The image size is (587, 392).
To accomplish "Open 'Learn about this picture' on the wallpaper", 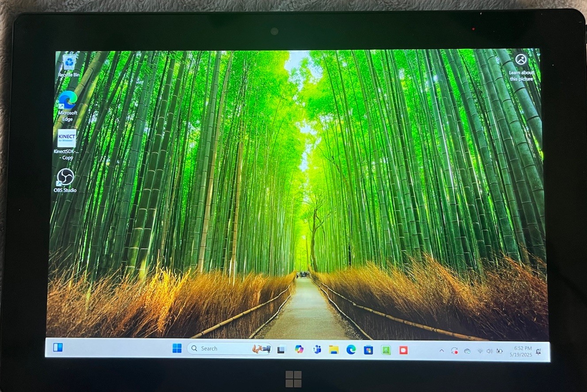I will click(x=521, y=59).
